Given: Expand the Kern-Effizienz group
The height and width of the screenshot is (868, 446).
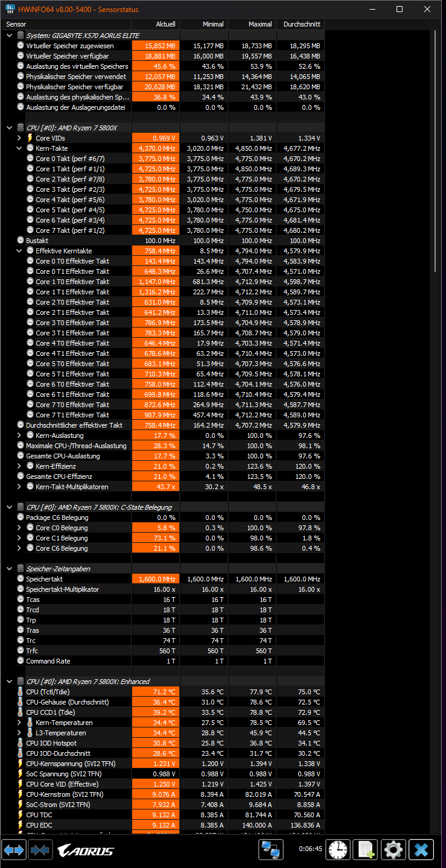Looking at the screenshot, I should [x=19, y=466].
